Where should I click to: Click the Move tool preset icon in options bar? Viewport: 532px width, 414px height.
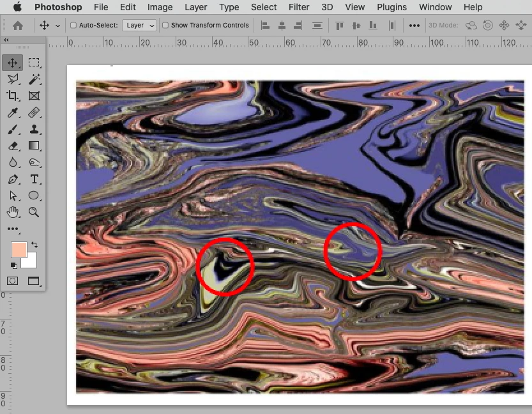click(x=45, y=26)
